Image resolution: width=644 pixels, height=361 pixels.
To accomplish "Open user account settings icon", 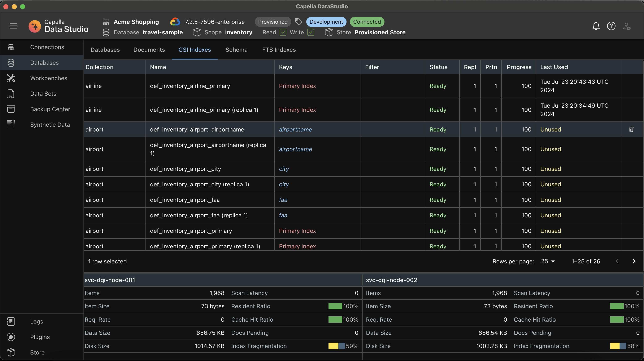I will (627, 26).
